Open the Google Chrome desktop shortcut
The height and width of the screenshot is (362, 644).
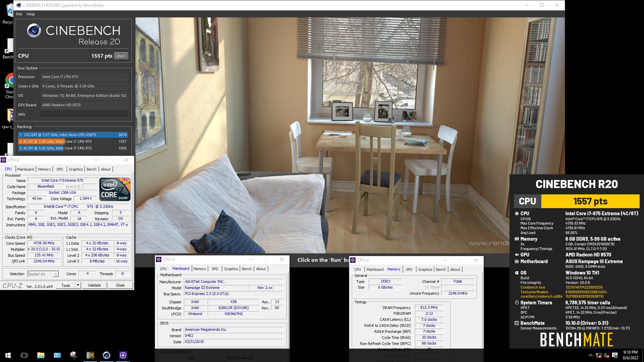pos(10,86)
